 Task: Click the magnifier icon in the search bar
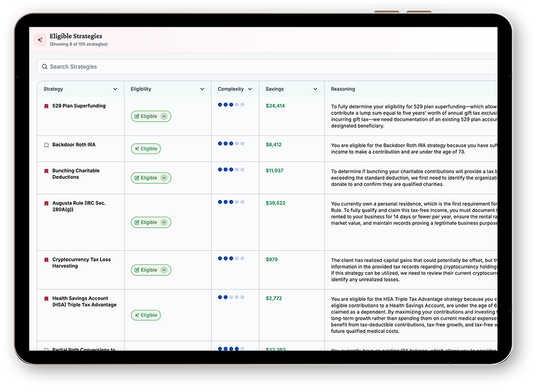45,67
